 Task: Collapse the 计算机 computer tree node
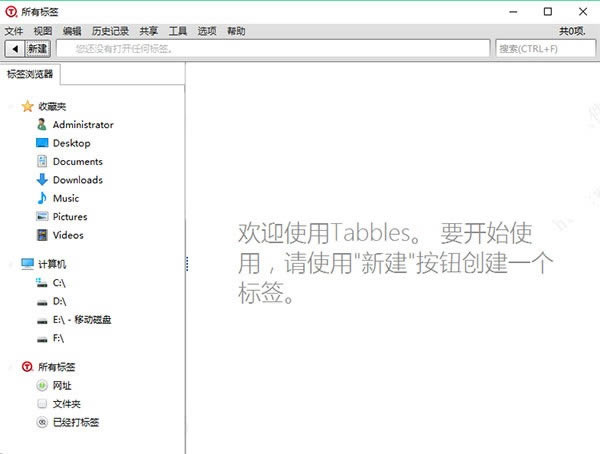click(10, 264)
